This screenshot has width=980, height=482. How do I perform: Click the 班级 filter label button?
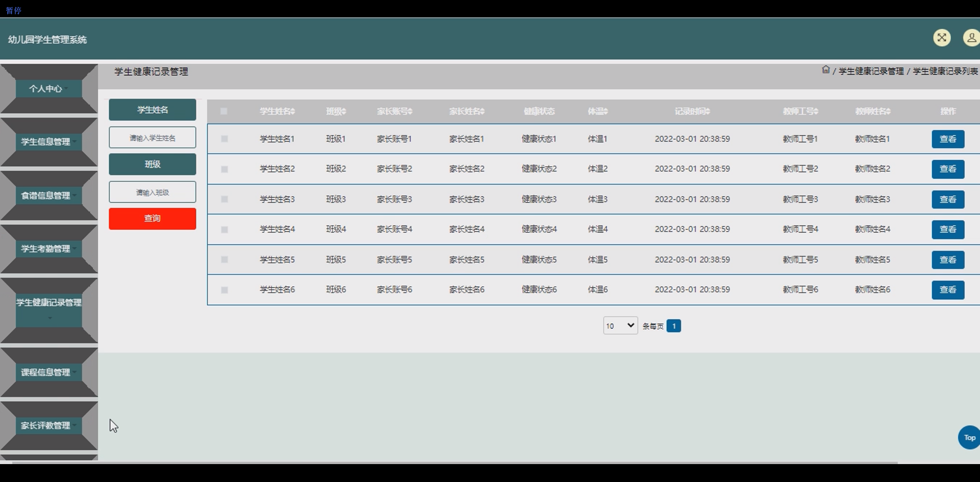(x=152, y=164)
